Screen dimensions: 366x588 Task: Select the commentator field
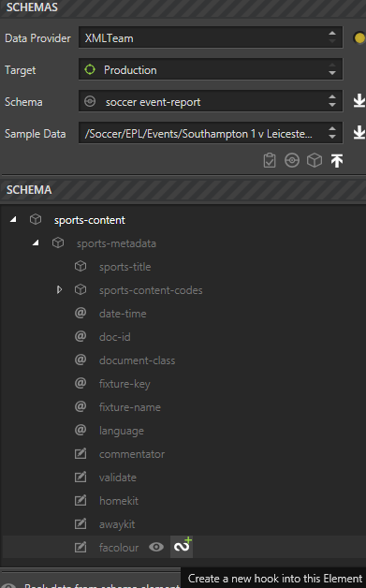click(132, 454)
